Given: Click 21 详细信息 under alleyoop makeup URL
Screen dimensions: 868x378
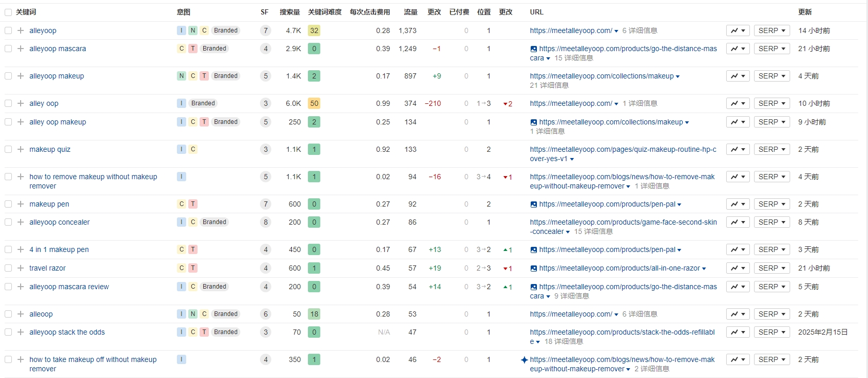Looking at the screenshot, I should click(549, 85).
